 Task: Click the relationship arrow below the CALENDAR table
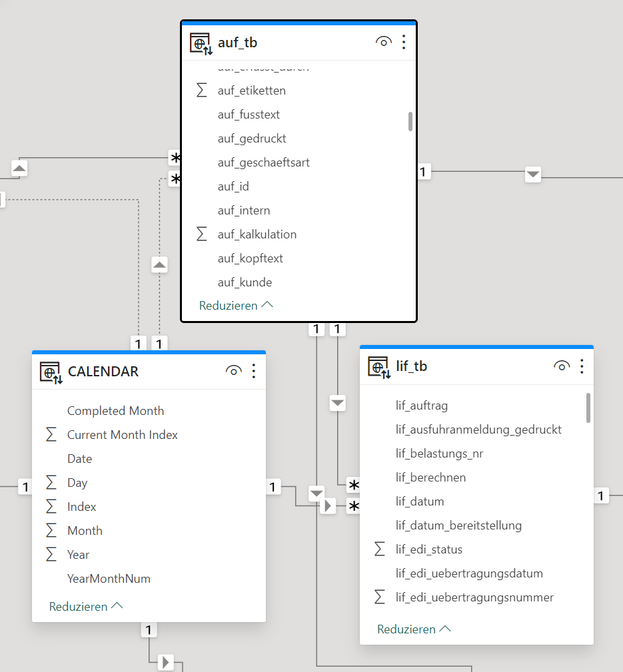click(x=165, y=662)
